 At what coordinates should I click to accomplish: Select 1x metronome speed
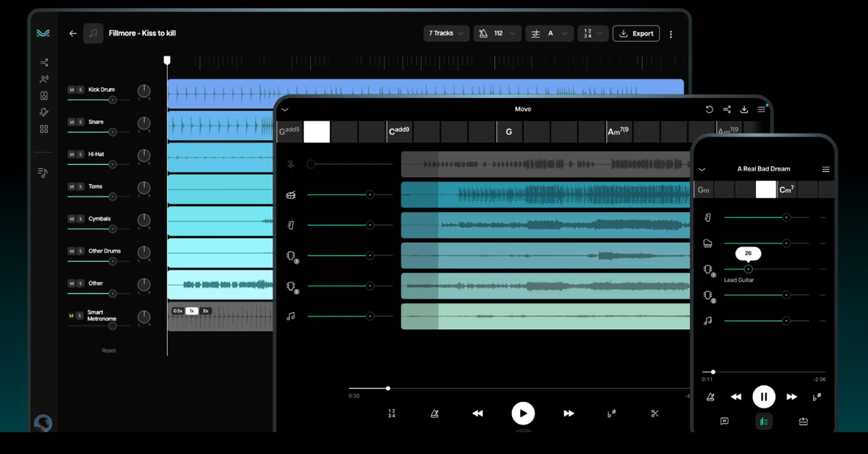(192, 311)
